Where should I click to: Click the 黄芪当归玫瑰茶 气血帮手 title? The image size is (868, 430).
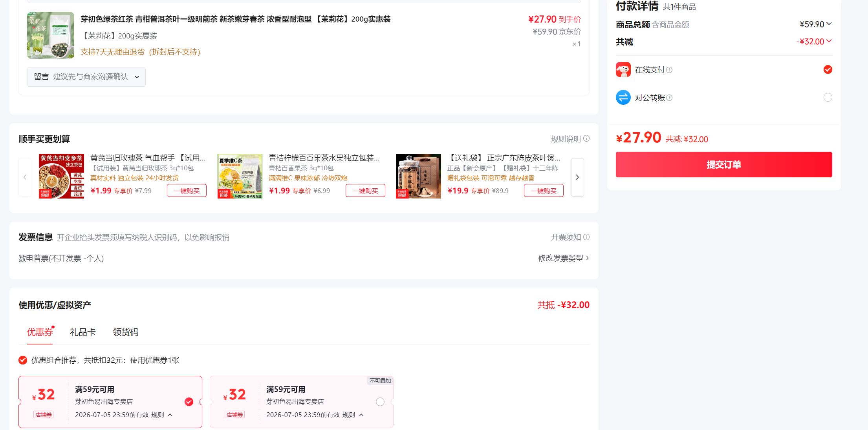click(148, 158)
